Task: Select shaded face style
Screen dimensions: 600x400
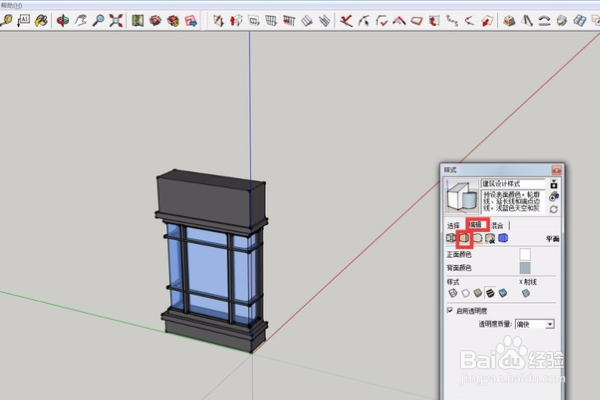Action: 478,293
